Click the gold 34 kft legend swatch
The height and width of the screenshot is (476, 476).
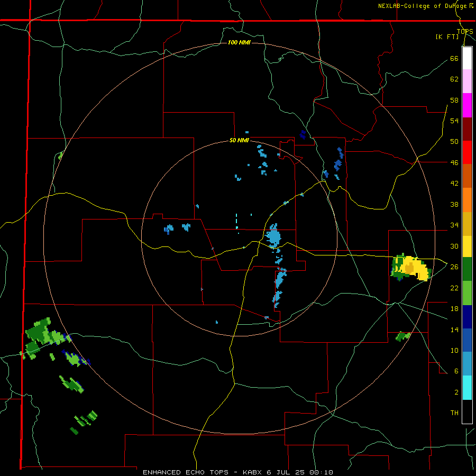[467, 224]
